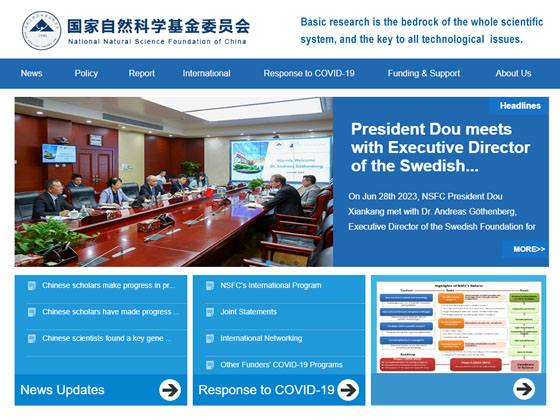
Task: Open 'Chinese scholars have made progress ...' news
Action: 111,312
